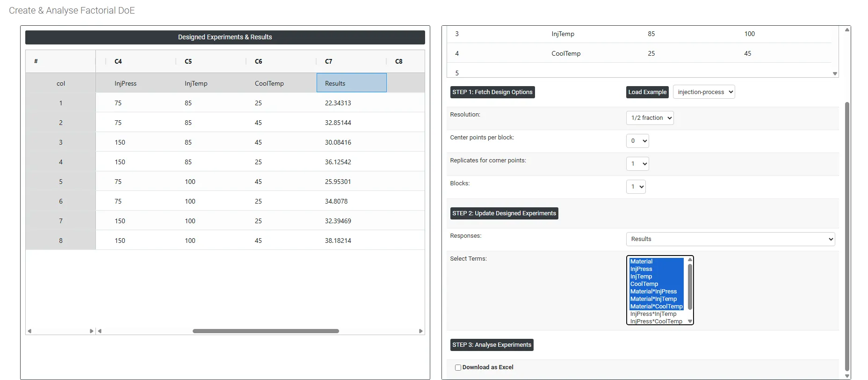Click row header number 5
The image size is (868, 380).
point(61,182)
